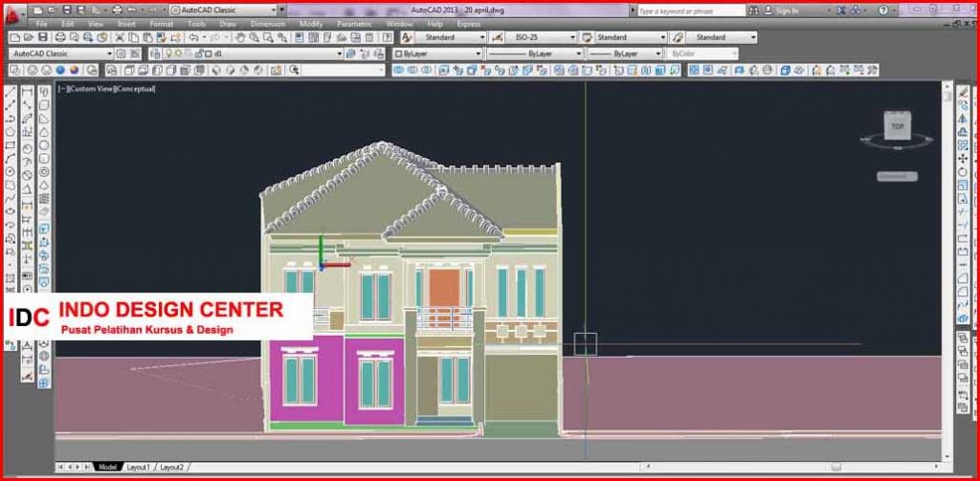Select the Match Properties paintbrush icon
The image size is (980, 481).
tap(161, 37)
